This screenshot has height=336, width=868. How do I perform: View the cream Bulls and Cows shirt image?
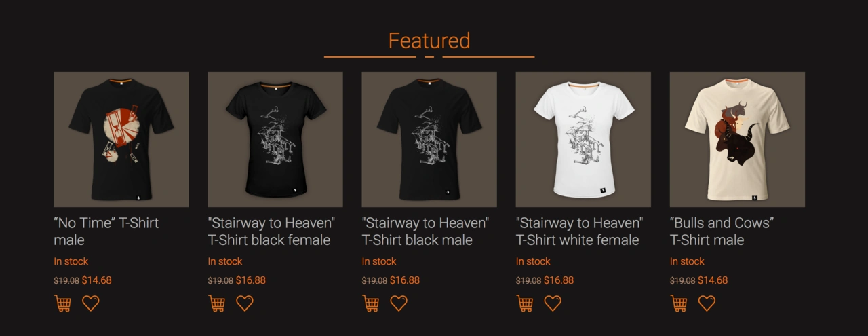[737, 139]
